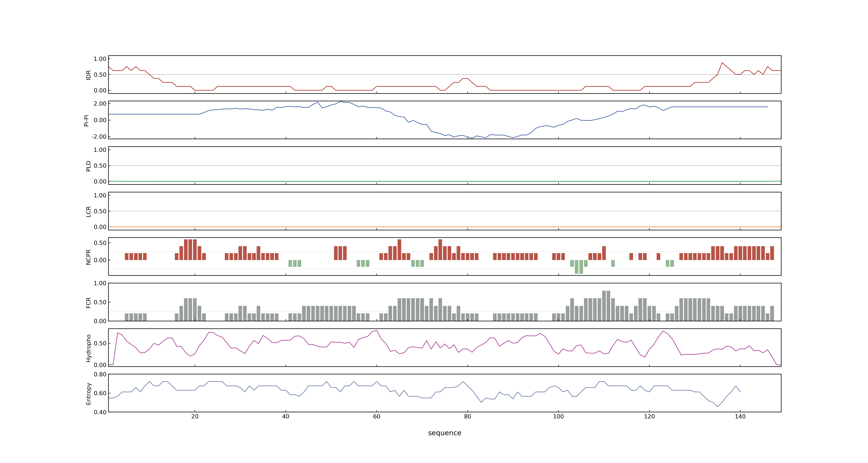The image size is (868, 463).
Task: Click the 0.50 tick on Hydropho axis
Action: 100,343
